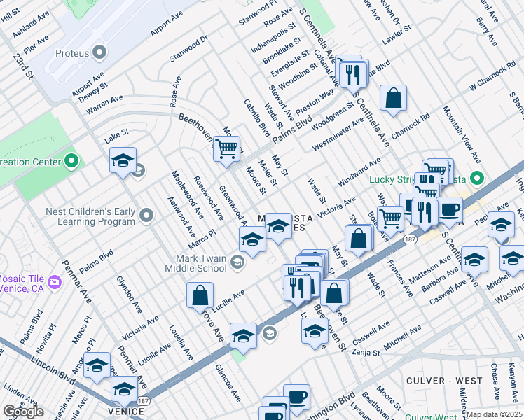This screenshot has width=524, height=420.
Task: Open the Recreation Center green pin
Action: coord(71,162)
